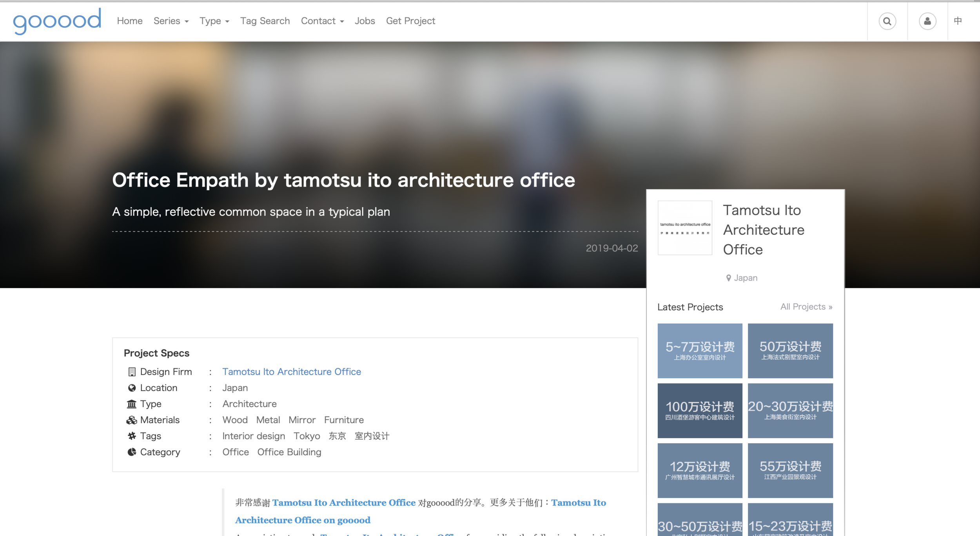
Task: Open the 15~23万设计费 project tile
Action: point(790,520)
